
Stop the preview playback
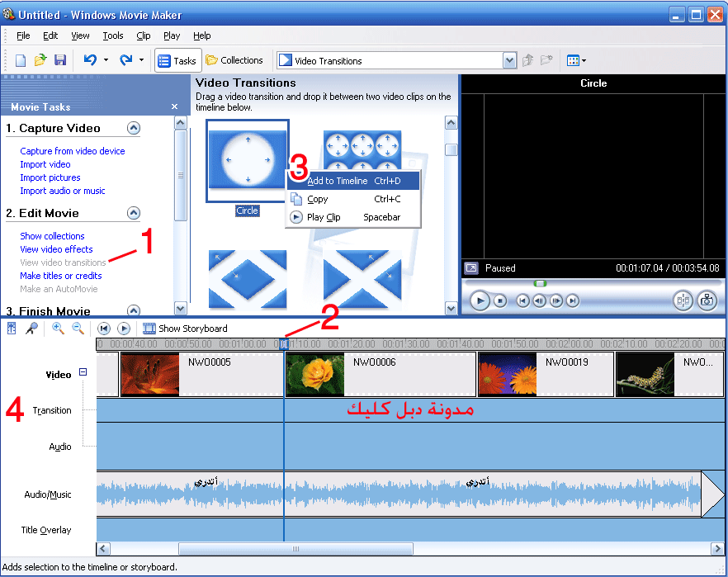tap(500, 300)
